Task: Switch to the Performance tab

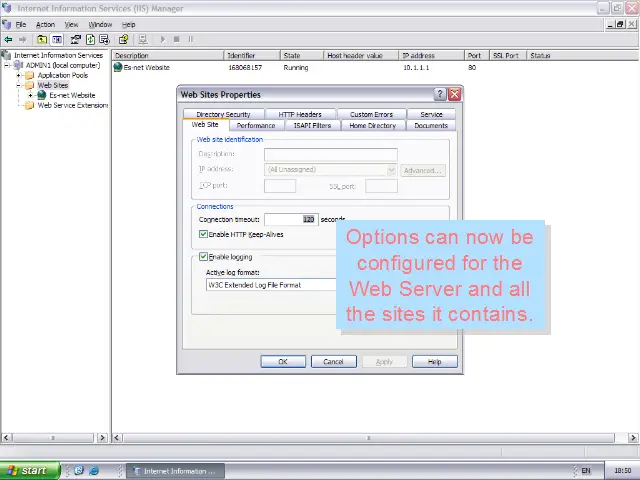Action: point(256,125)
